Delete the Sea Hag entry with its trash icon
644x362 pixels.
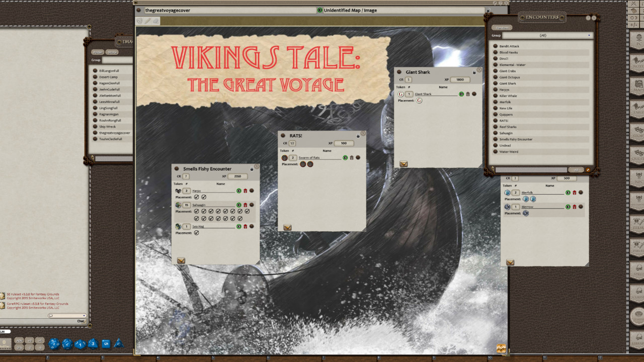coord(246,226)
